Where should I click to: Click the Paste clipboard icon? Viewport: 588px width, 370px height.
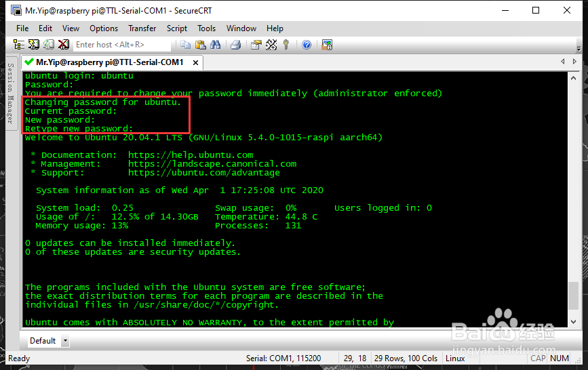click(201, 45)
